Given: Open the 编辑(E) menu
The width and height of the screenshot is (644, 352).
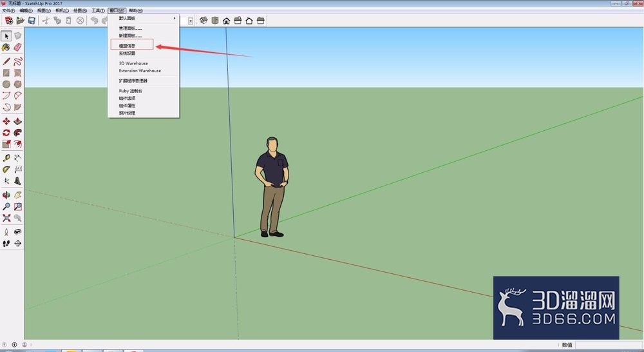Looking at the screenshot, I should 26,11.
